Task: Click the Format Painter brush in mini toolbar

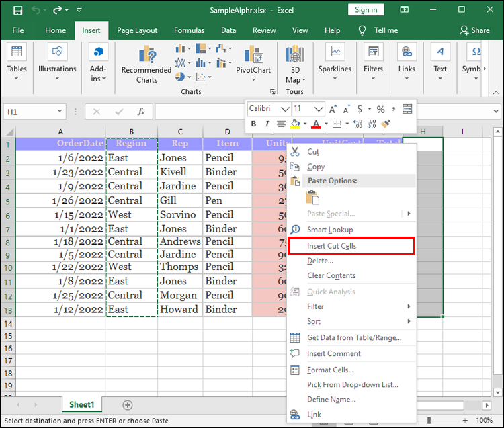Action: click(x=386, y=124)
